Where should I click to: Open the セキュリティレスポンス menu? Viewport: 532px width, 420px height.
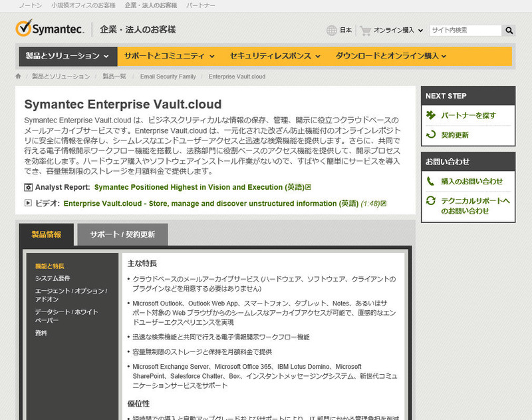click(275, 56)
